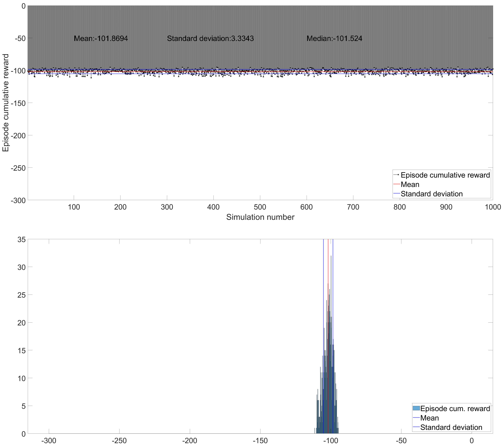Click the 35 tick label on histogram y-axis
The height and width of the screenshot is (448, 504).
click(x=21, y=240)
